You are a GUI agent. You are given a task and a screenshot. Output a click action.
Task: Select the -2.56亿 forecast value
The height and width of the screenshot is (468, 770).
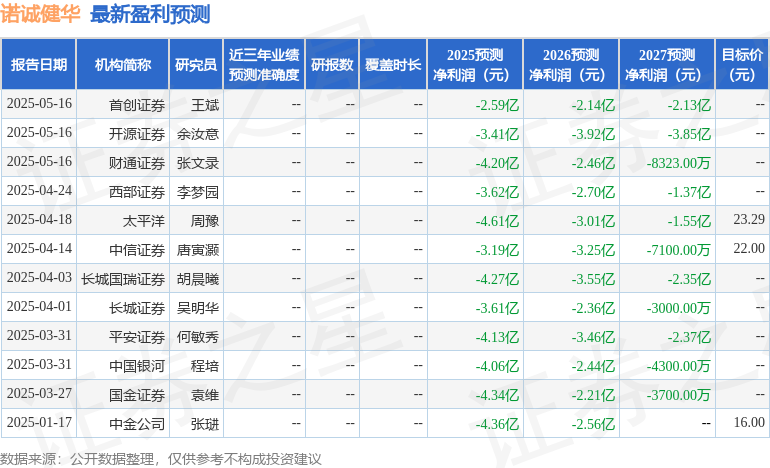coord(593,424)
